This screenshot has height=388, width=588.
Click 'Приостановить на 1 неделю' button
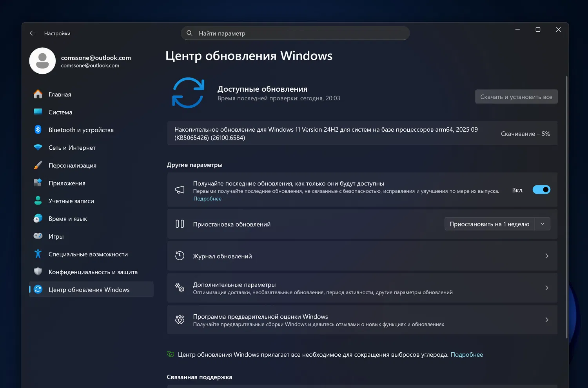pos(490,224)
